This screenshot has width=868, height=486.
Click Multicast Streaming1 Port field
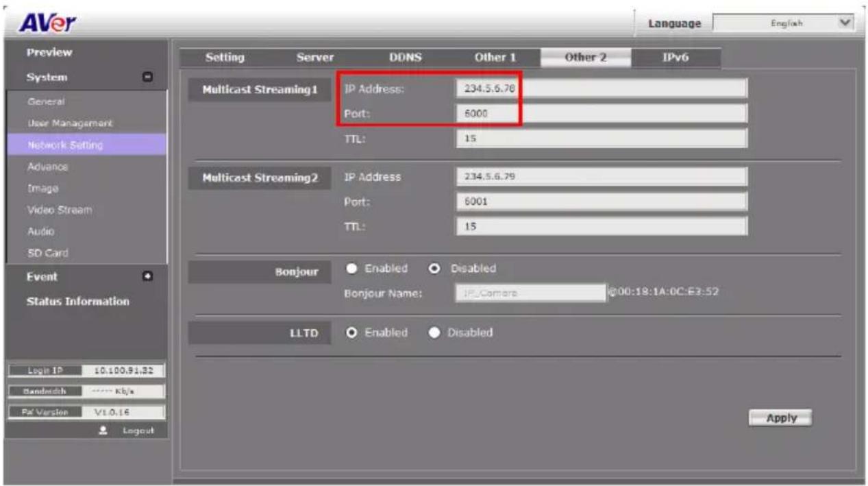602,114
